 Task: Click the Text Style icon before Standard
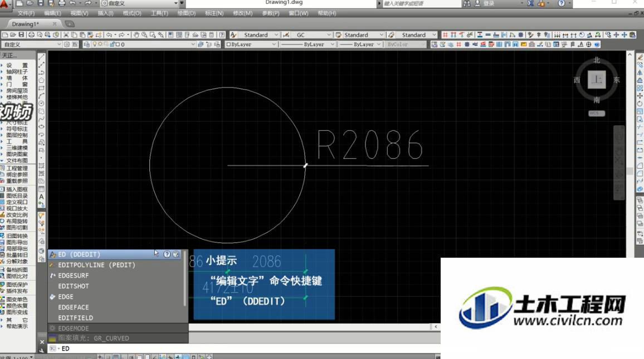[233, 35]
